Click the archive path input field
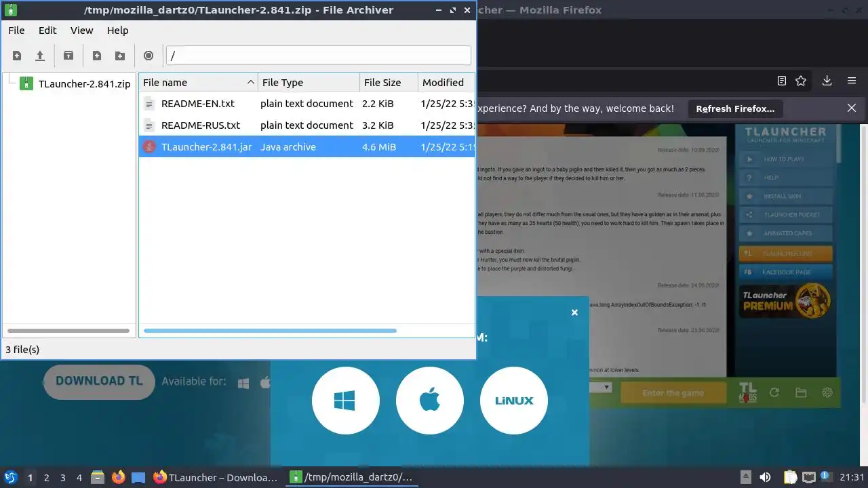The width and height of the screenshot is (868, 488). 318,56
